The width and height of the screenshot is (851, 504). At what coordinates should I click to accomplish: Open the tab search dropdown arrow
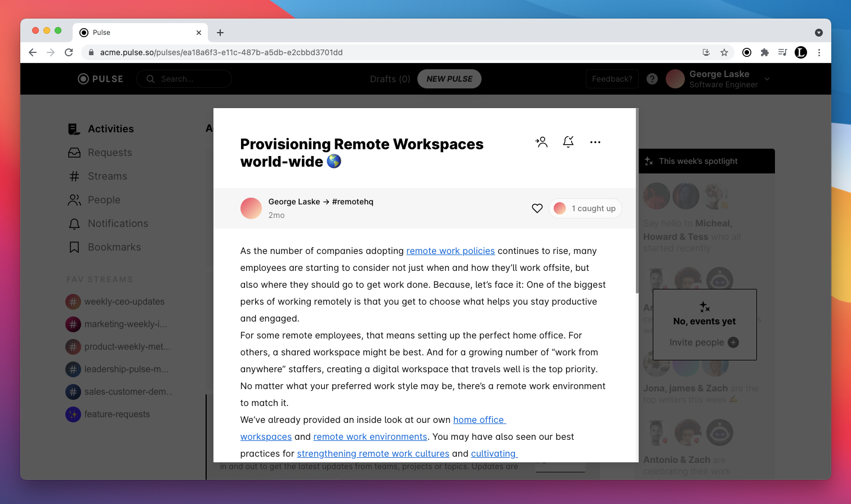coord(819,33)
